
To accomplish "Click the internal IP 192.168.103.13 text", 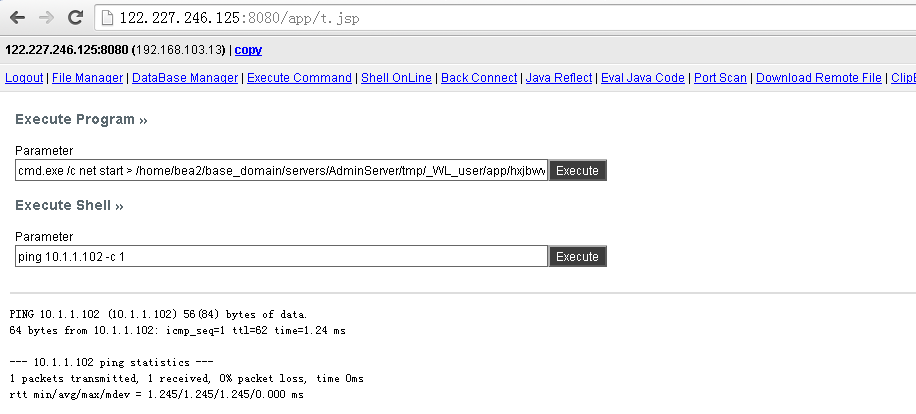I will coord(181,50).
